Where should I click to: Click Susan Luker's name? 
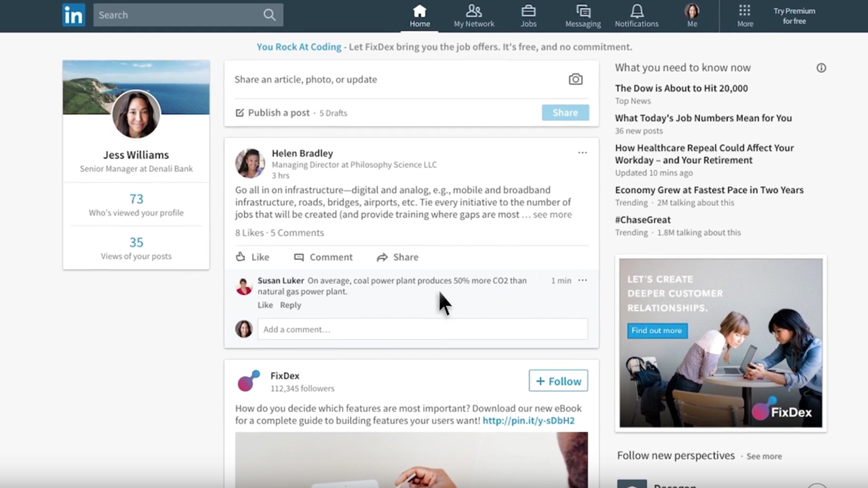pyautogui.click(x=281, y=281)
